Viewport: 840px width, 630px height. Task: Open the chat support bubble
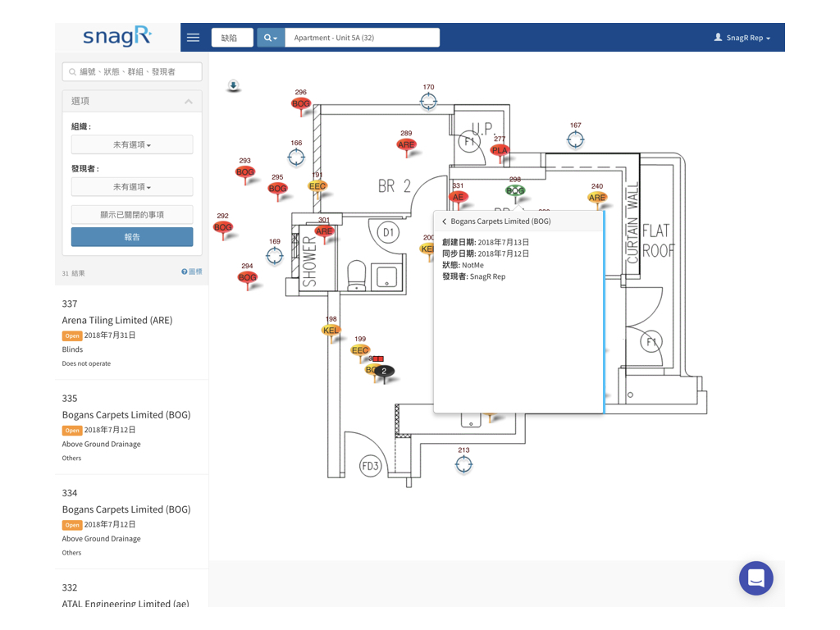[x=756, y=578]
